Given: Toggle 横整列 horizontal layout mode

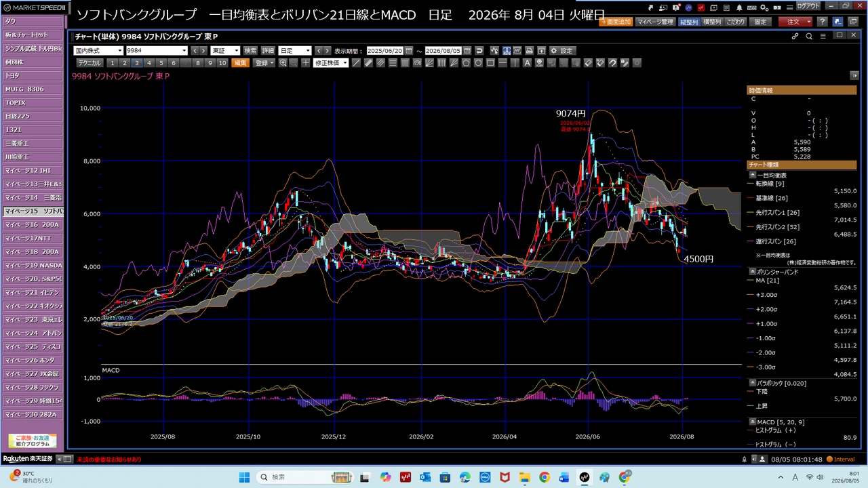Looking at the screenshot, I should point(711,22).
